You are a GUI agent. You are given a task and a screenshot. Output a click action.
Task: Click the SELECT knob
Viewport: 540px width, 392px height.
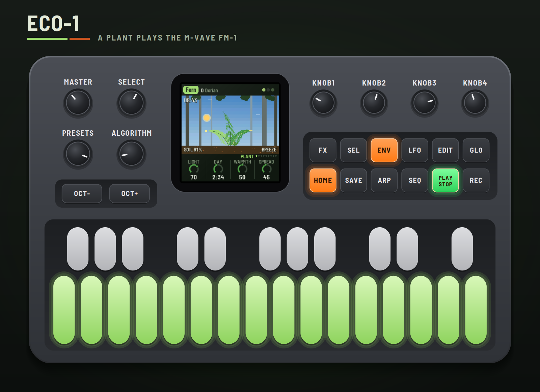131,103
